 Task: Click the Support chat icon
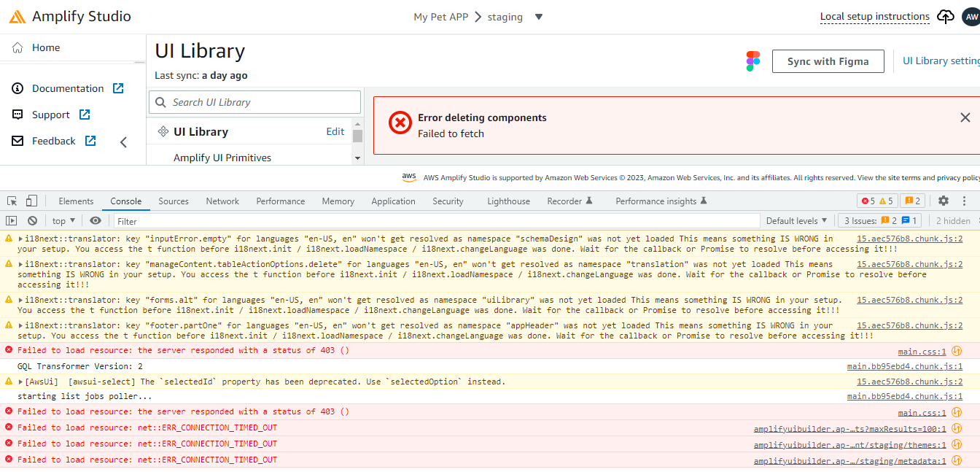tap(18, 115)
